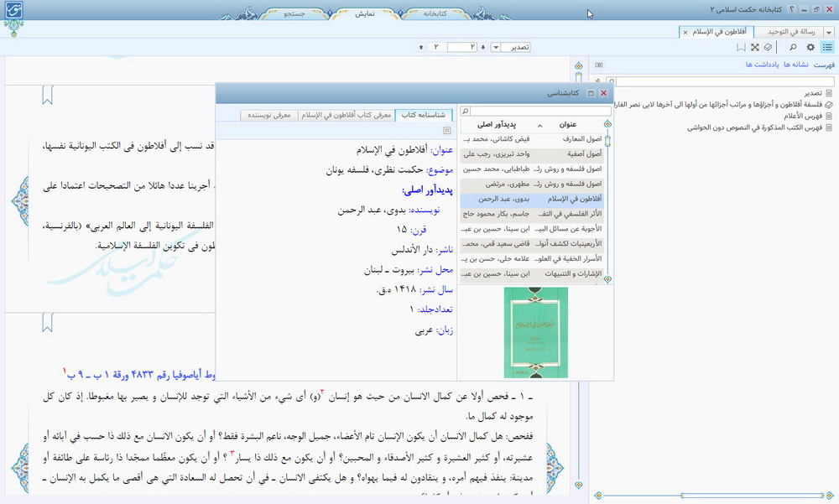
Task: Click the magnifier icon in the contents search field
Action: pos(612,81)
